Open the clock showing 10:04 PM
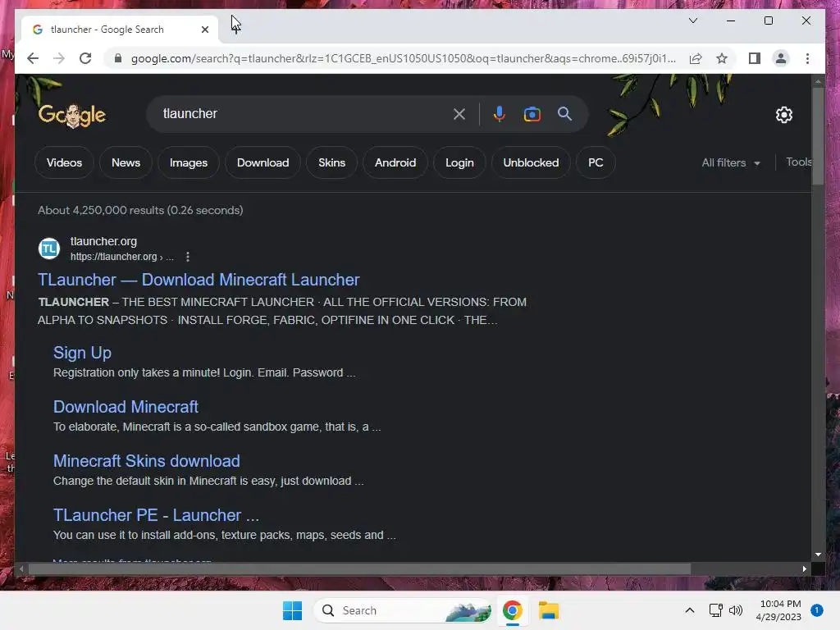The image size is (840, 630). 780,610
